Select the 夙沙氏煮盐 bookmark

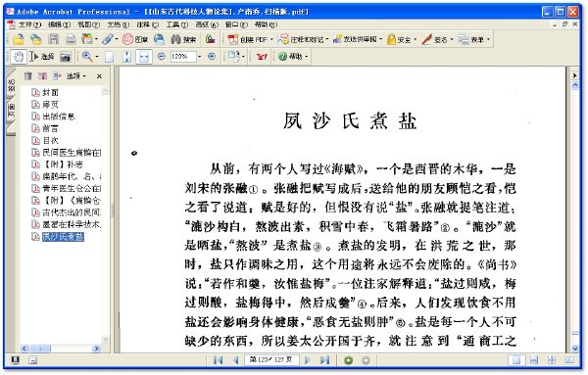(x=63, y=237)
